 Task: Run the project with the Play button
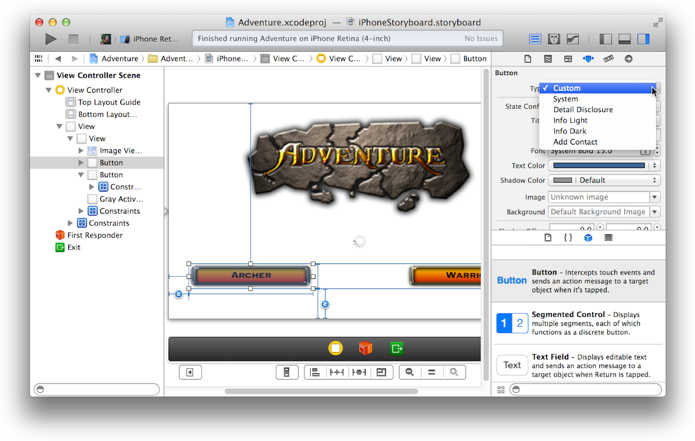click(x=51, y=39)
